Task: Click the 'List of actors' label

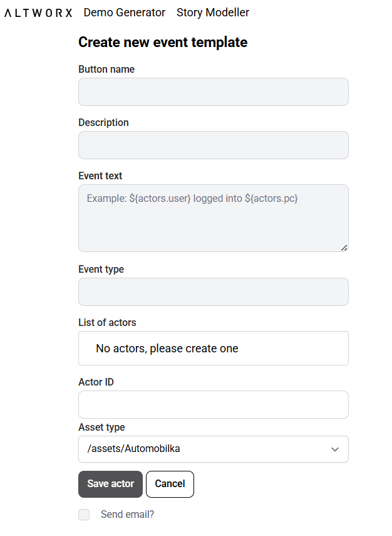Action: [x=107, y=323]
